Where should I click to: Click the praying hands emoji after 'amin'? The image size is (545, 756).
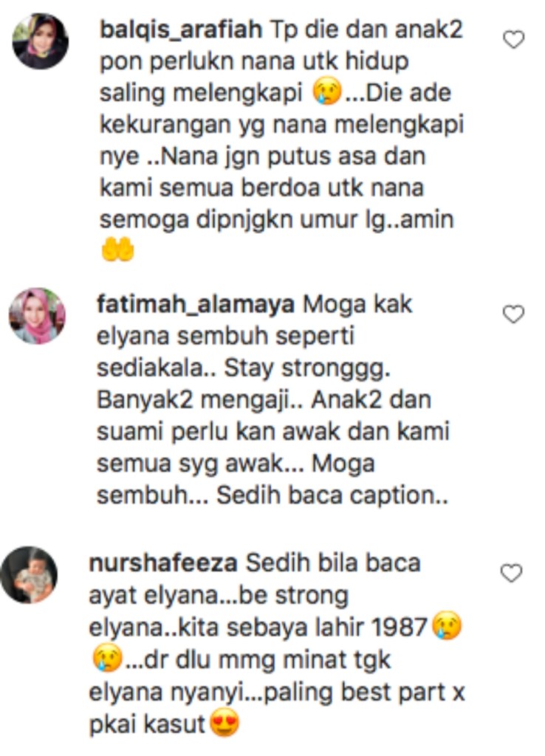point(117,251)
